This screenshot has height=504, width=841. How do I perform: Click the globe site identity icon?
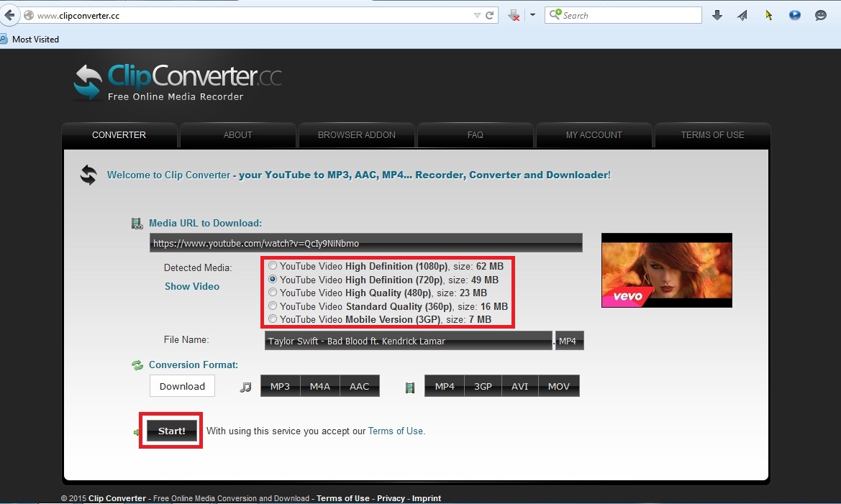(29, 16)
